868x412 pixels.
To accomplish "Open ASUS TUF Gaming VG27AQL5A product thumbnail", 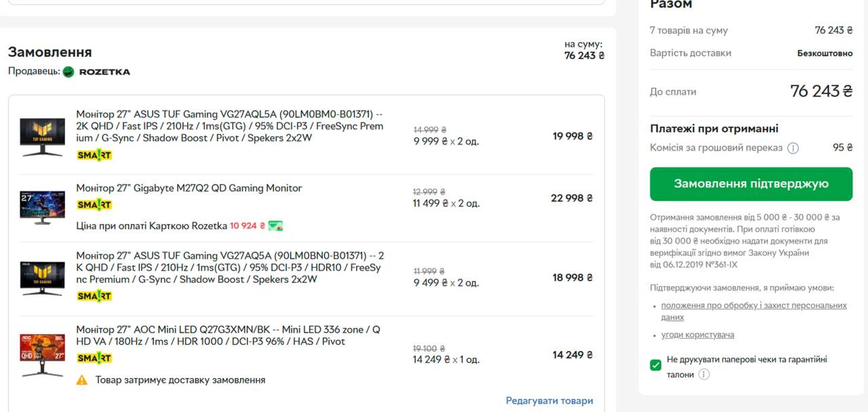I will 42,137.
